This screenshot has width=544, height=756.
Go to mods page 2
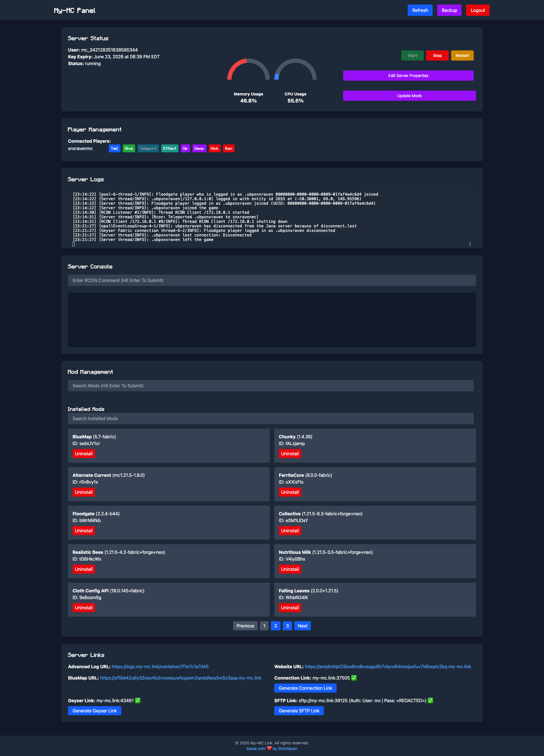275,626
